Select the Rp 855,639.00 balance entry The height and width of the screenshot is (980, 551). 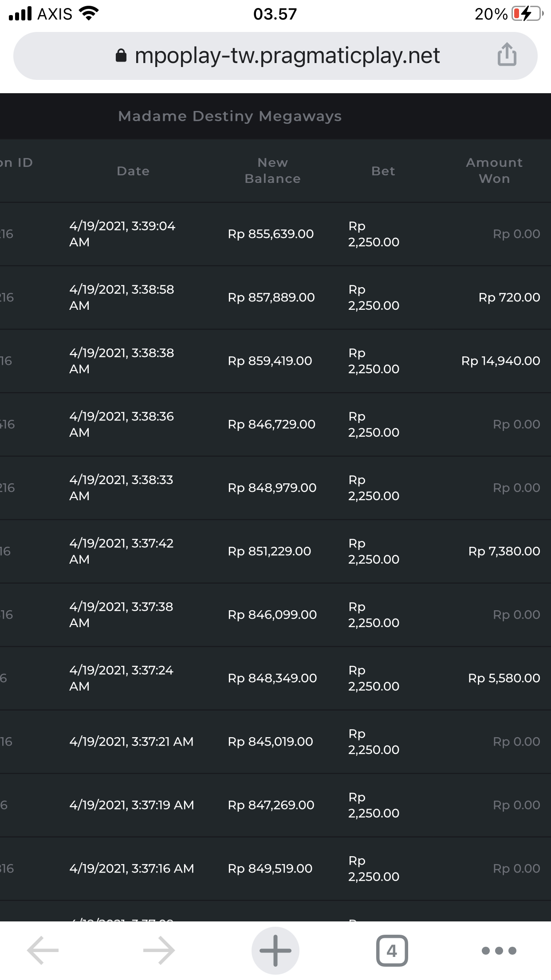tap(271, 234)
